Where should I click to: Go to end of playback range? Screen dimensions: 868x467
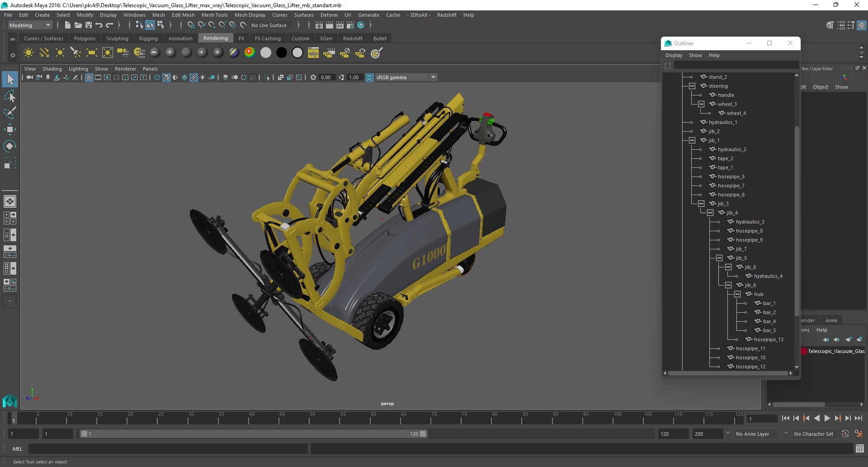[858, 419]
